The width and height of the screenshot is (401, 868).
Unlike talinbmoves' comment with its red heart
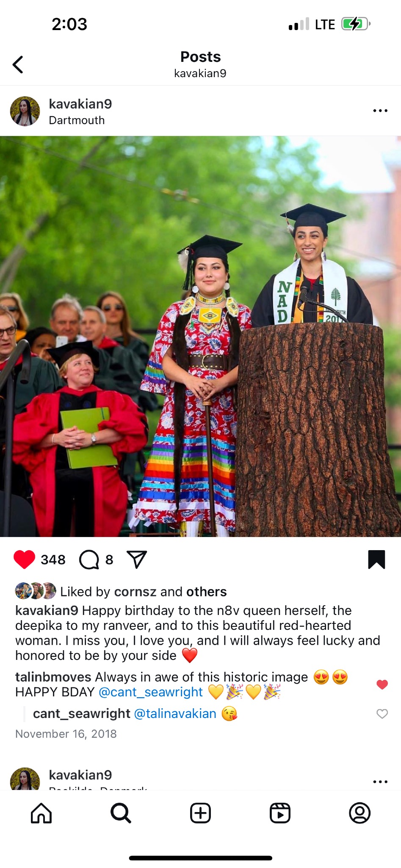click(382, 684)
